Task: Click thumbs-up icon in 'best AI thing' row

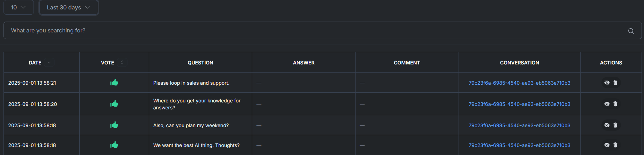Action: (114, 145)
